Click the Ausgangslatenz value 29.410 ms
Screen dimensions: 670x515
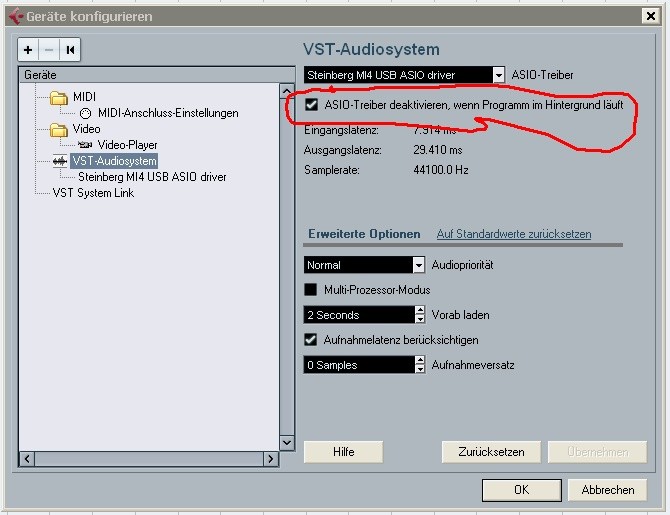438,150
